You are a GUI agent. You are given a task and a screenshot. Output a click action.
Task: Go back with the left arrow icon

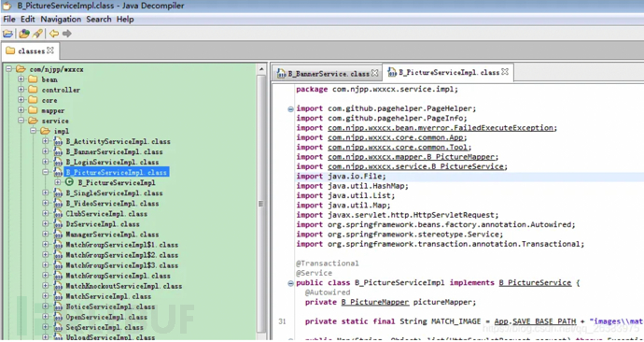[54, 34]
